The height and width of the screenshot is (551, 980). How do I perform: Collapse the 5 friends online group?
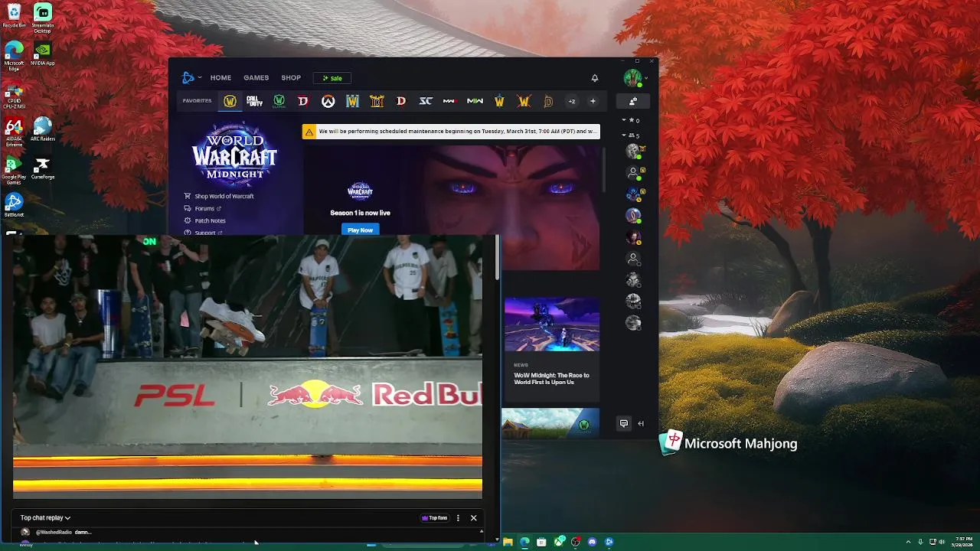click(632, 135)
